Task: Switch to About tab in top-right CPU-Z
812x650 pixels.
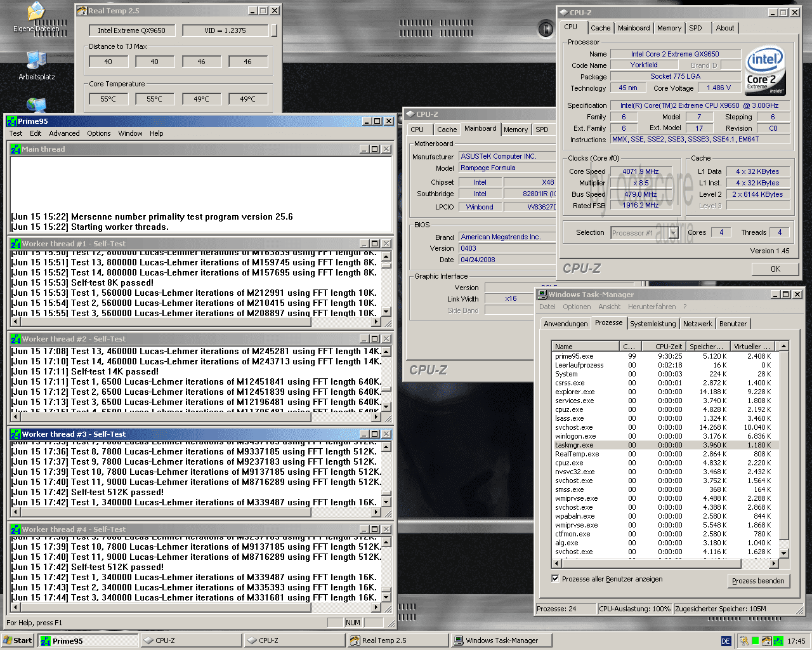Action: [724, 28]
